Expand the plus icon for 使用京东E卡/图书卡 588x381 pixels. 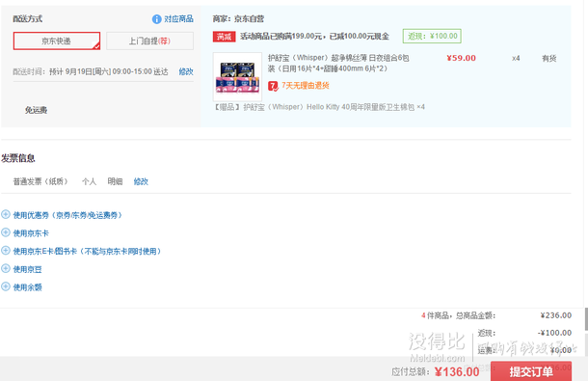point(6,251)
